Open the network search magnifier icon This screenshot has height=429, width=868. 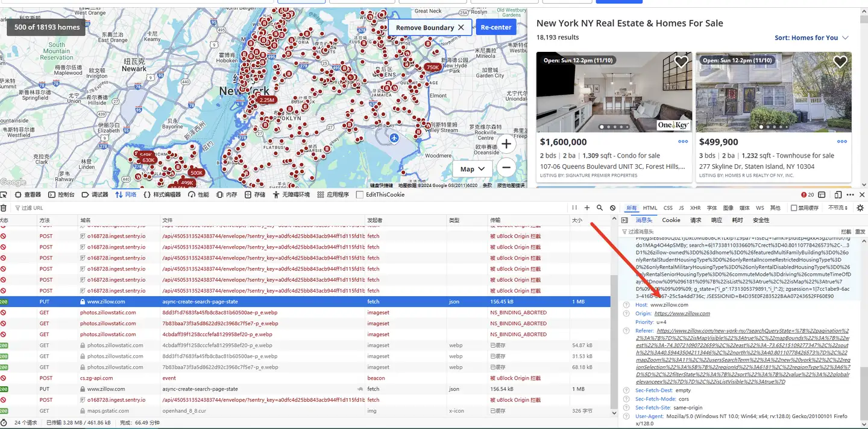click(x=600, y=208)
